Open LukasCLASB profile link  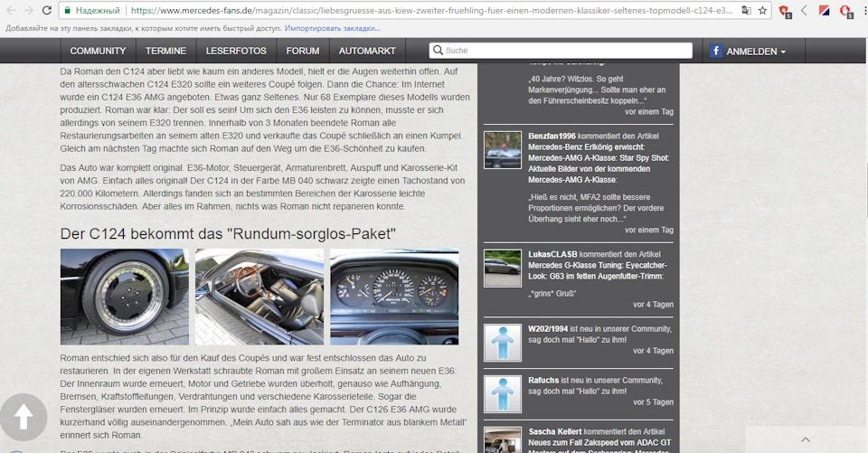coord(552,254)
